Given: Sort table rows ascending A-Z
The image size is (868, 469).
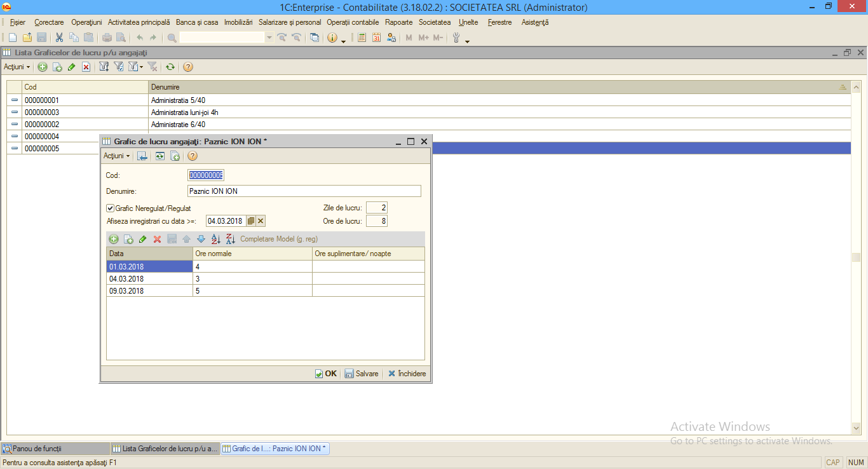Looking at the screenshot, I should point(215,239).
